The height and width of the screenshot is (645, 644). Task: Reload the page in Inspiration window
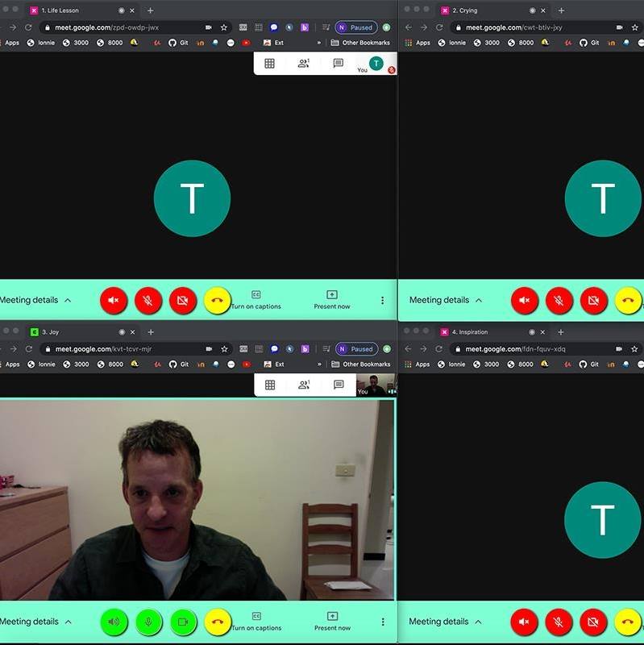pos(438,349)
